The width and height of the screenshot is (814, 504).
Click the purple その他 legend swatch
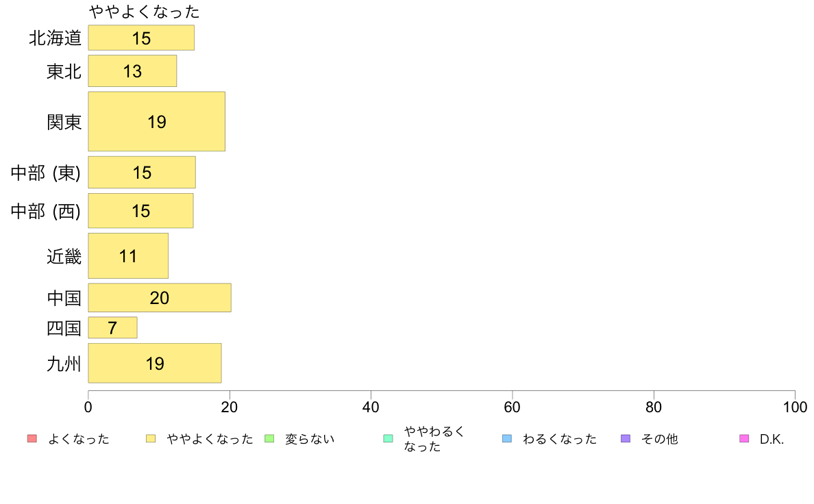coord(626,438)
